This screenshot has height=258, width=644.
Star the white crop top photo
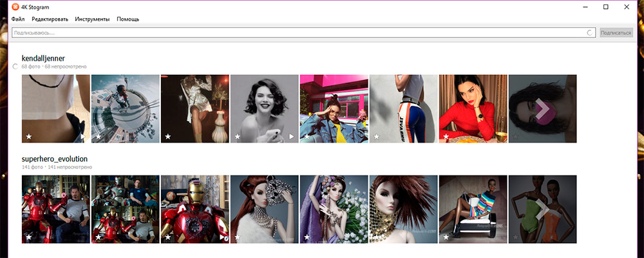click(29, 136)
